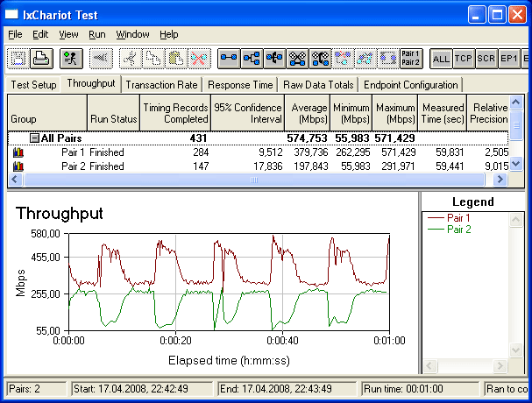Viewport: 532px width, 403px height.
Task: Click the Pair 1 Pair 2 toolbar button
Action: click(x=411, y=59)
